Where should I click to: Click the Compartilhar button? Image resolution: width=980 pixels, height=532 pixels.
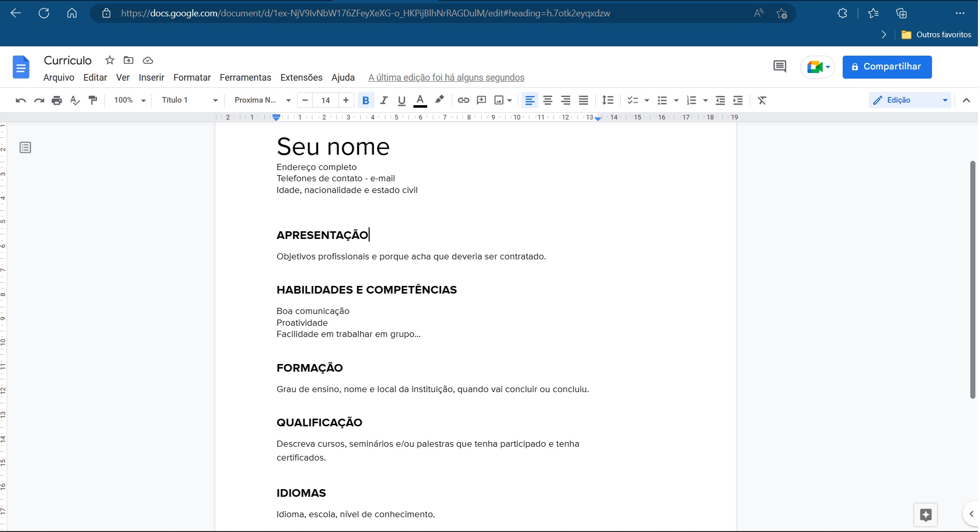(x=887, y=67)
